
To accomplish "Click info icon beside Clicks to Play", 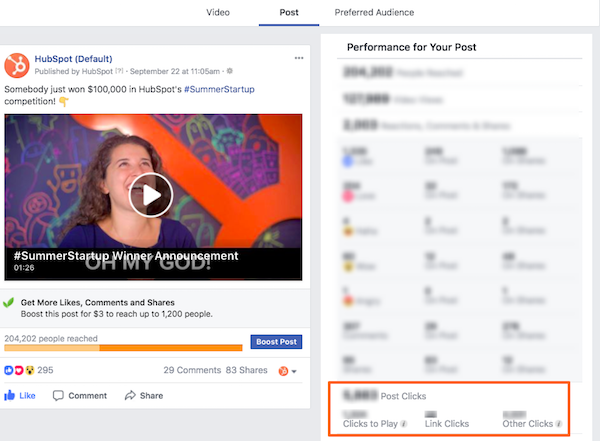I will click(x=405, y=424).
